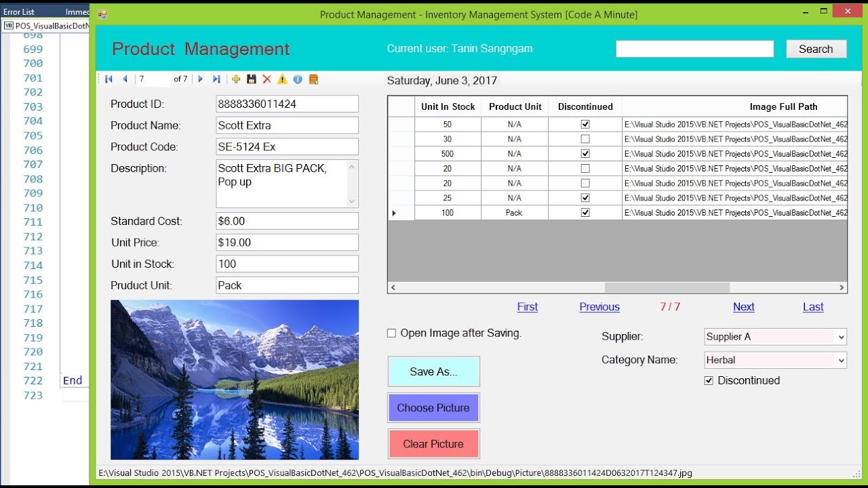Click the Image Full Path column header

point(735,106)
